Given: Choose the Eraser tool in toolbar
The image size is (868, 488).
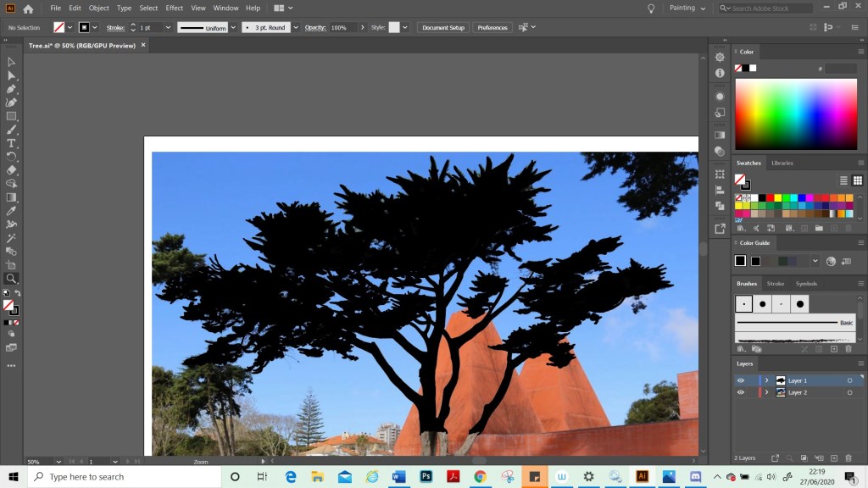Looking at the screenshot, I should tap(12, 170).
